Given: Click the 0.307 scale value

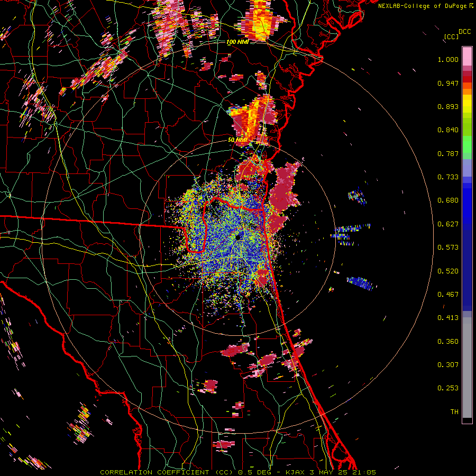Looking at the screenshot, I should (448, 365).
